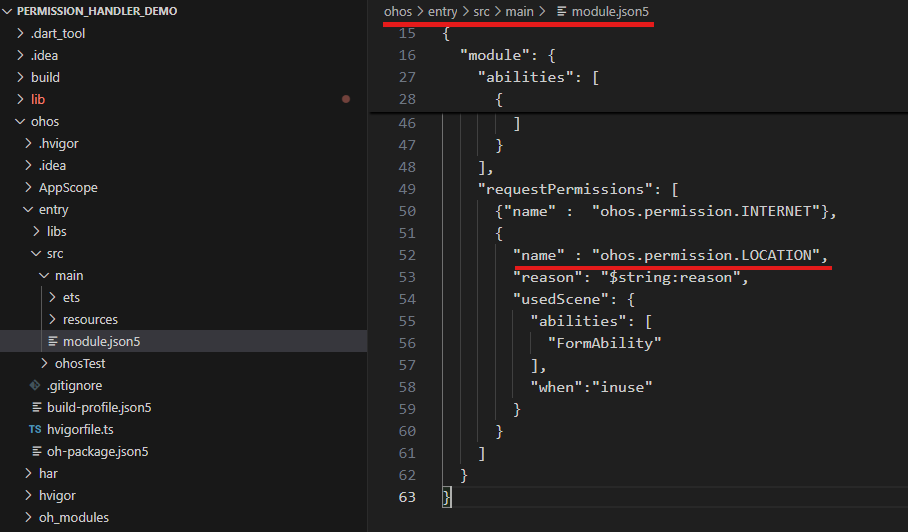The width and height of the screenshot is (908, 532).
Task: Select the src breadcrumb segment
Action: point(481,12)
